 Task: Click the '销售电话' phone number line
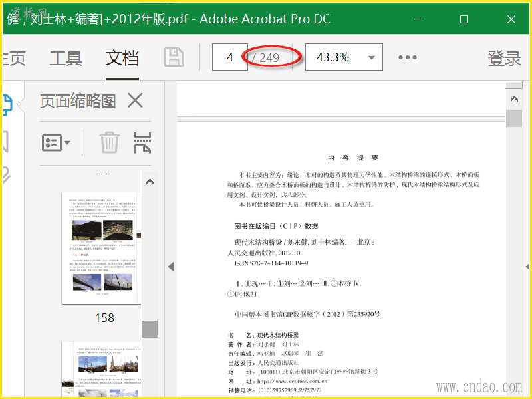tap(275, 390)
